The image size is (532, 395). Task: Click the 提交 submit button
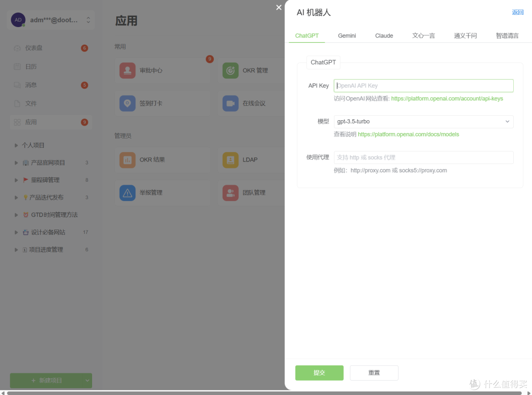[319, 373]
